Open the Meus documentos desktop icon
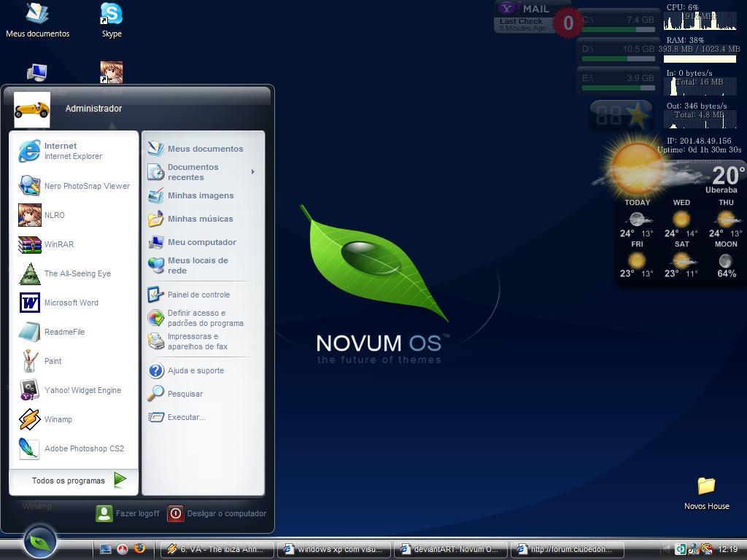The width and height of the screenshot is (747, 560). [x=38, y=20]
